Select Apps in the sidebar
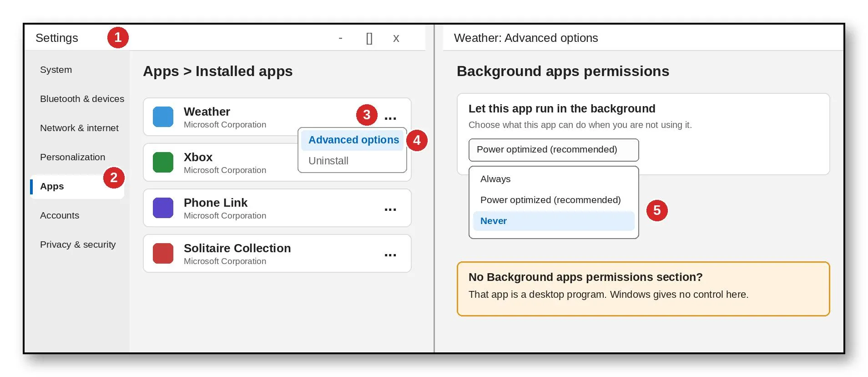 click(77, 186)
